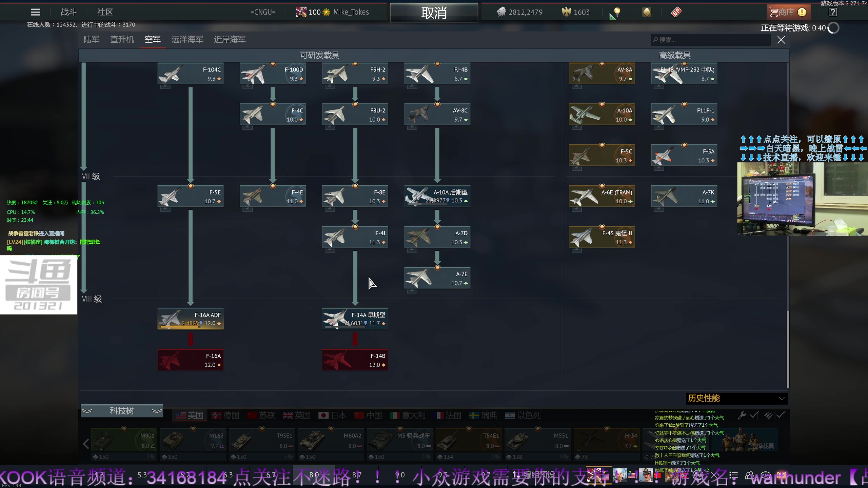The image size is (868, 488).
Task: Open the help question mark icon
Action: [x=832, y=12]
